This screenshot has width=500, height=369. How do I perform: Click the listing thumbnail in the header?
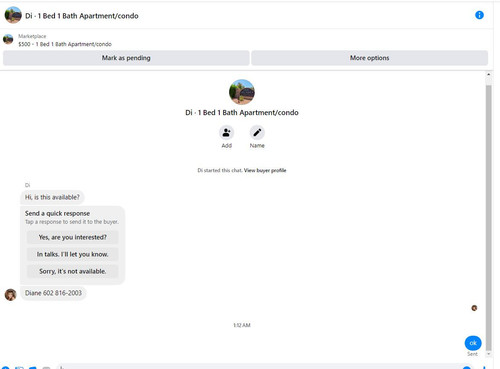pos(13,15)
